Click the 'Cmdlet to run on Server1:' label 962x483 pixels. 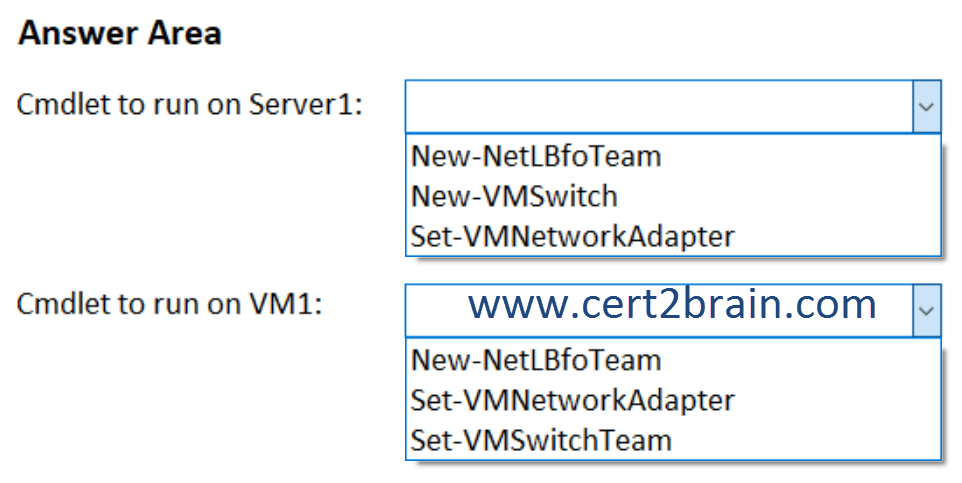coord(190,104)
